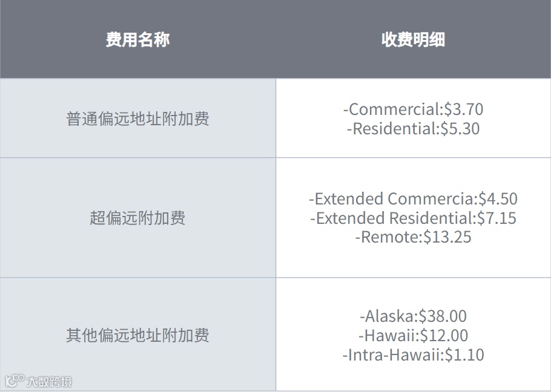Click the $3.70 price value
Image resolution: width=551 pixels, height=392 pixels.
[x=464, y=109]
